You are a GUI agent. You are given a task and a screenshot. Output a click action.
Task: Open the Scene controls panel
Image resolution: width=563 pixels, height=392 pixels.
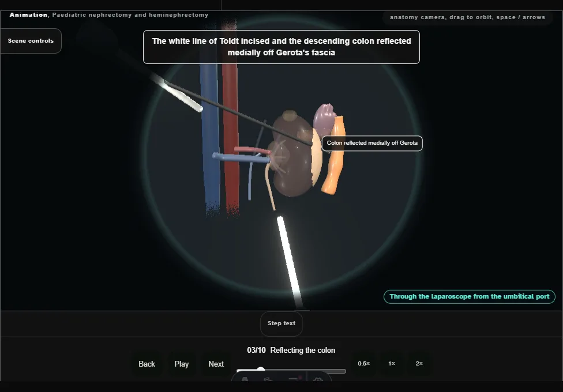point(31,41)
